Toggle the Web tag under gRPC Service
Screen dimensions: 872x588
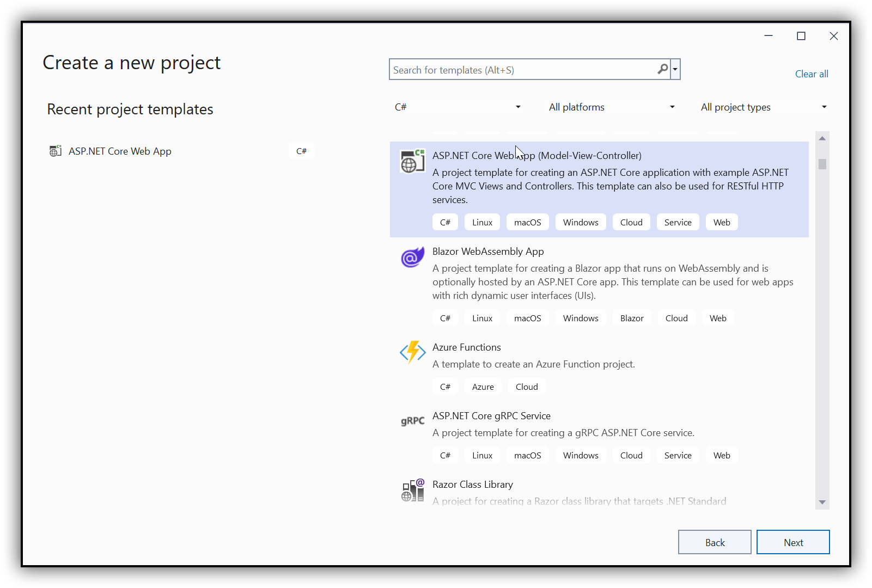coord(721,455)
